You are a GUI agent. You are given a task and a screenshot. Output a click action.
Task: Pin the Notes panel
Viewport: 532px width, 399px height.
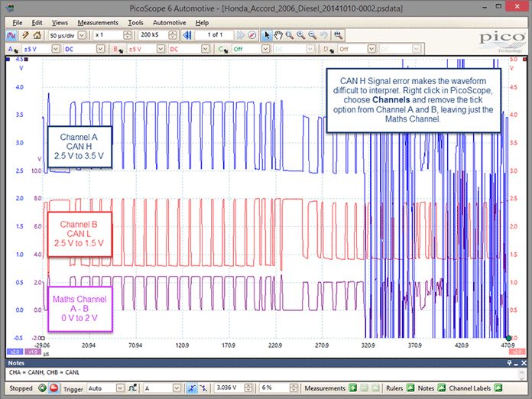(x=509, y=363)
